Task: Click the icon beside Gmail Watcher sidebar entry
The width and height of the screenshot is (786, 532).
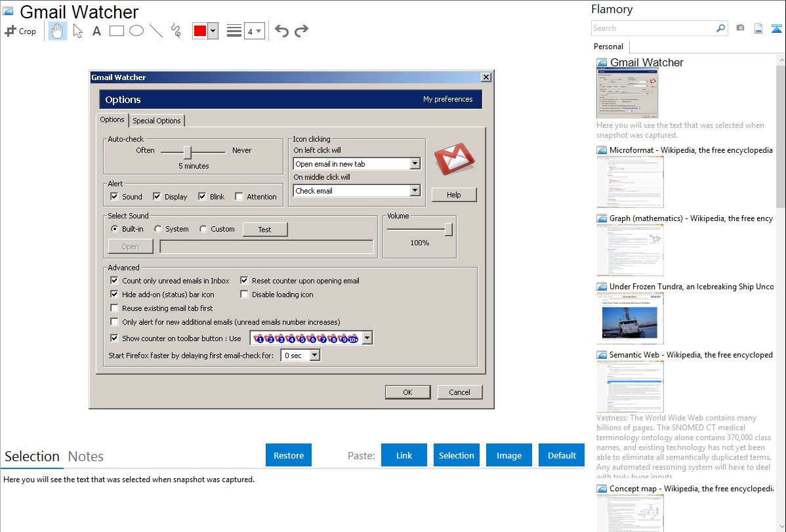Action: 602,63
